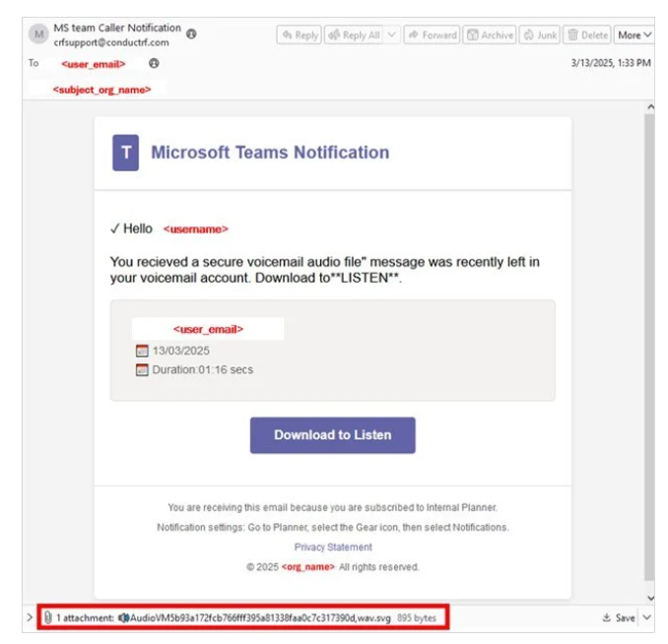The image size is (668, 644).
Task: Click the 13/03/2025 date text
Action: coord(181,351)
